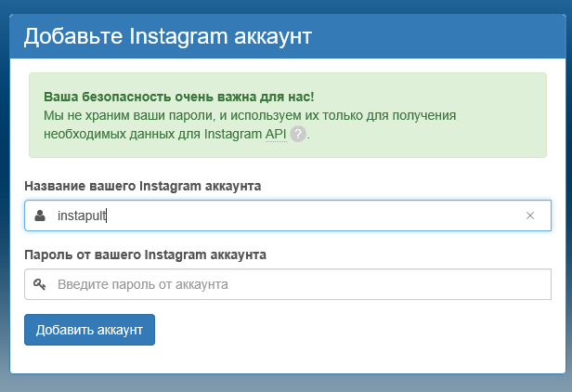Click the key icon in password field

coord(39,284)
